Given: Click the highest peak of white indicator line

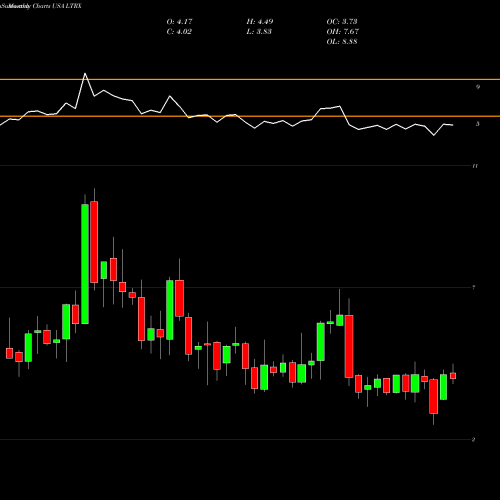Looking at the screenshot, I should coord(85,73).
